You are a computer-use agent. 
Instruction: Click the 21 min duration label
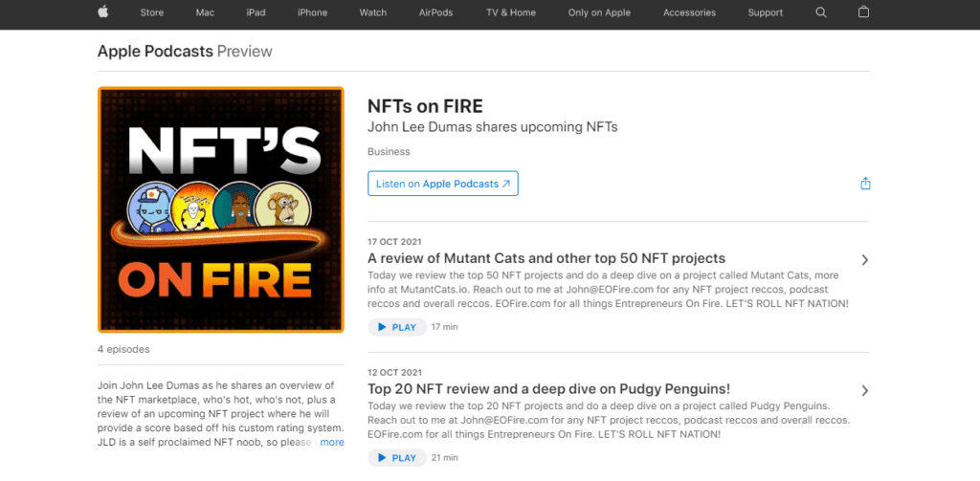click(x=444, y=457)
